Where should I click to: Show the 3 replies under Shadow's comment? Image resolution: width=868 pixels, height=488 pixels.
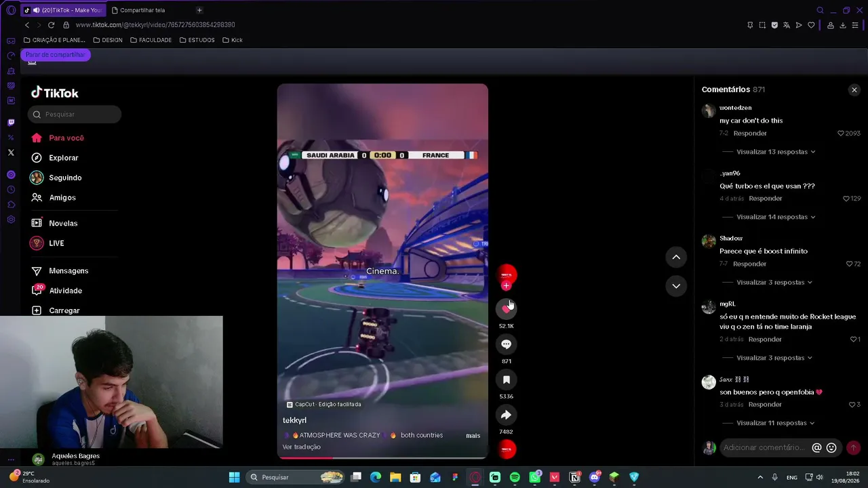point(774,282)
